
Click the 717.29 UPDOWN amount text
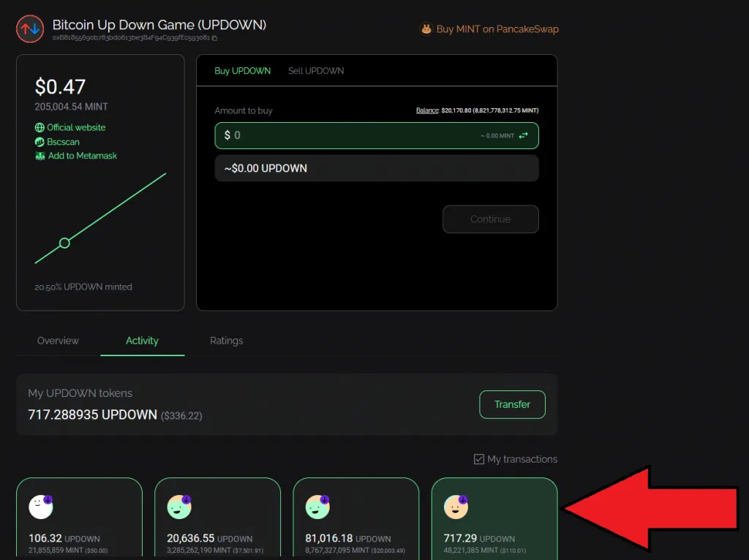[479, 539]
